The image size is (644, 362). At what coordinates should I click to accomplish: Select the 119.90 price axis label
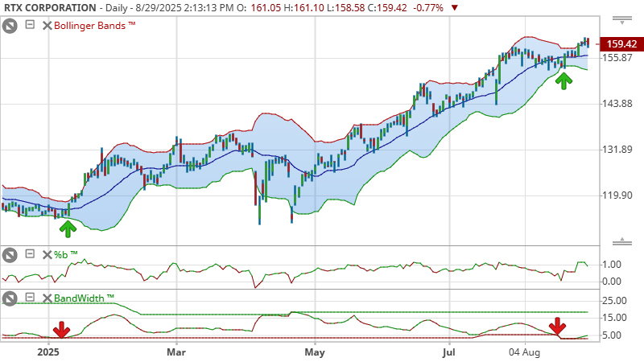(617, 195)
